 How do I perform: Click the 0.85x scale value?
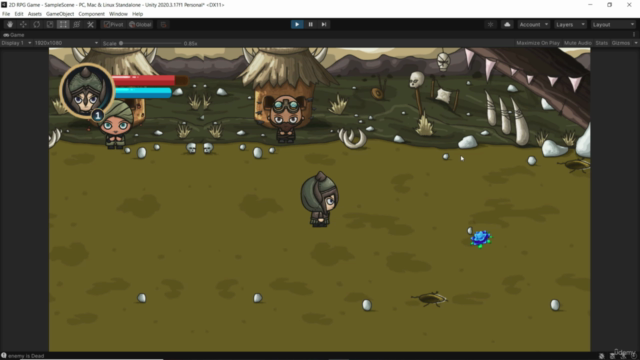click(x=191, y=43)
